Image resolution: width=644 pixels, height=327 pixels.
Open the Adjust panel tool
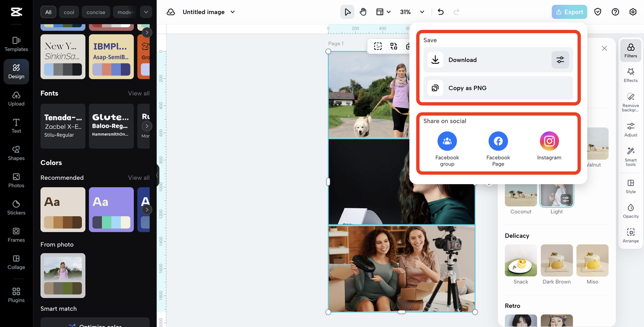pos(630,129)
